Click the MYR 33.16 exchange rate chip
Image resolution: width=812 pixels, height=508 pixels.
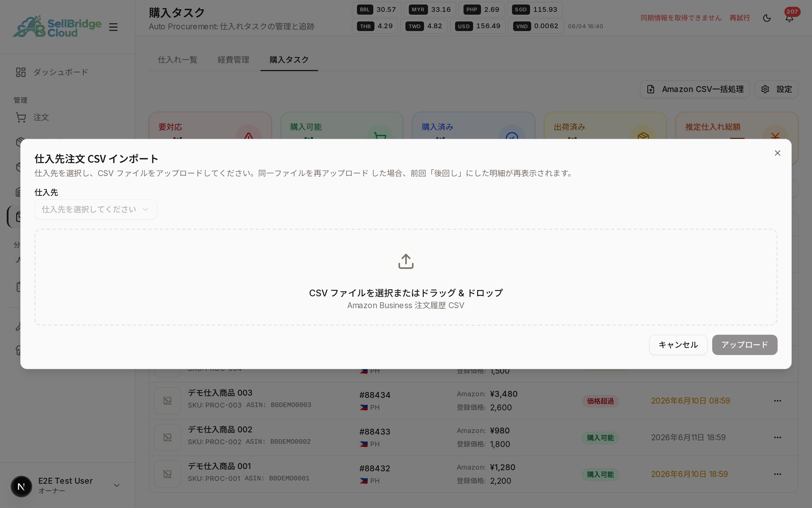coord(430,9)
